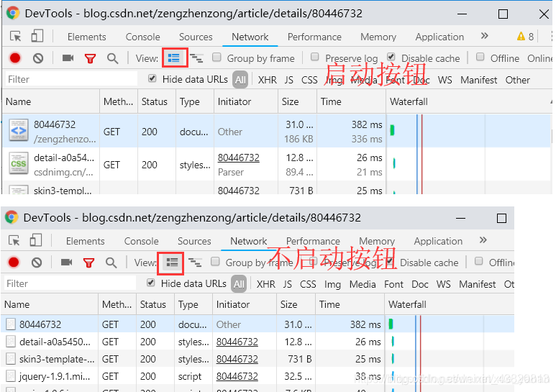This screenshot has width=556, height=392.
Task: Click show overview icon in top window
Action: [x=196, y=58]
